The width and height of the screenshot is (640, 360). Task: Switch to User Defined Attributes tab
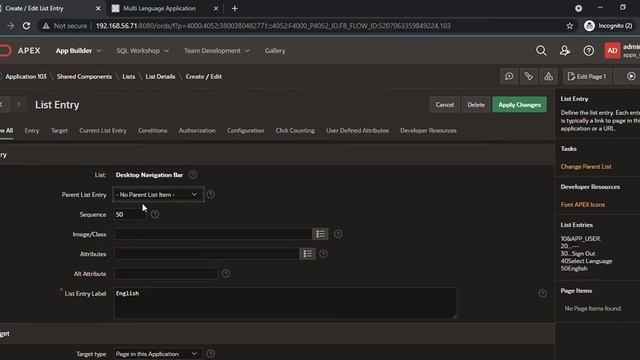point(357,131)
